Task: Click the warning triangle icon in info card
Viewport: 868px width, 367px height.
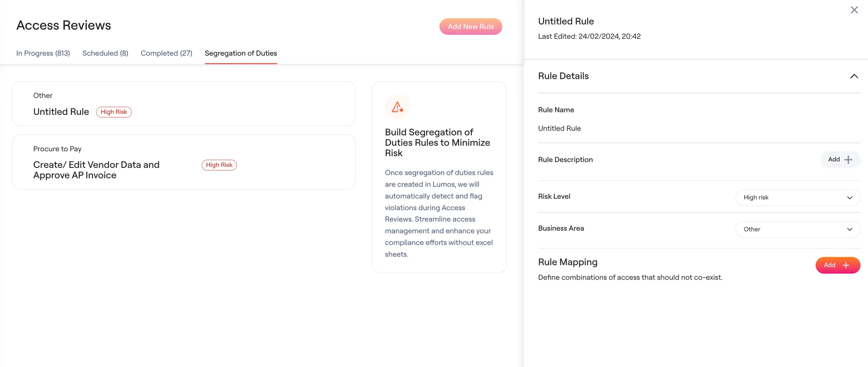Action: (x=398, y=107)
